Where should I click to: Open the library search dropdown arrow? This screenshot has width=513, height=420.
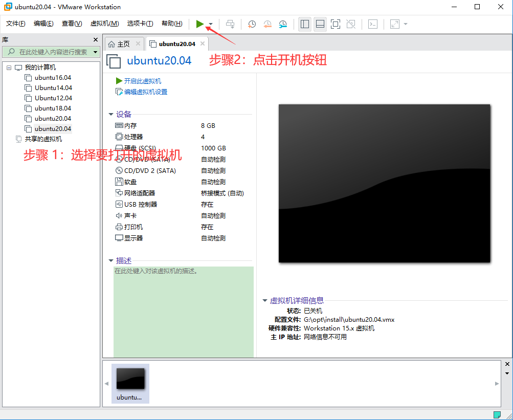[95, 52]
